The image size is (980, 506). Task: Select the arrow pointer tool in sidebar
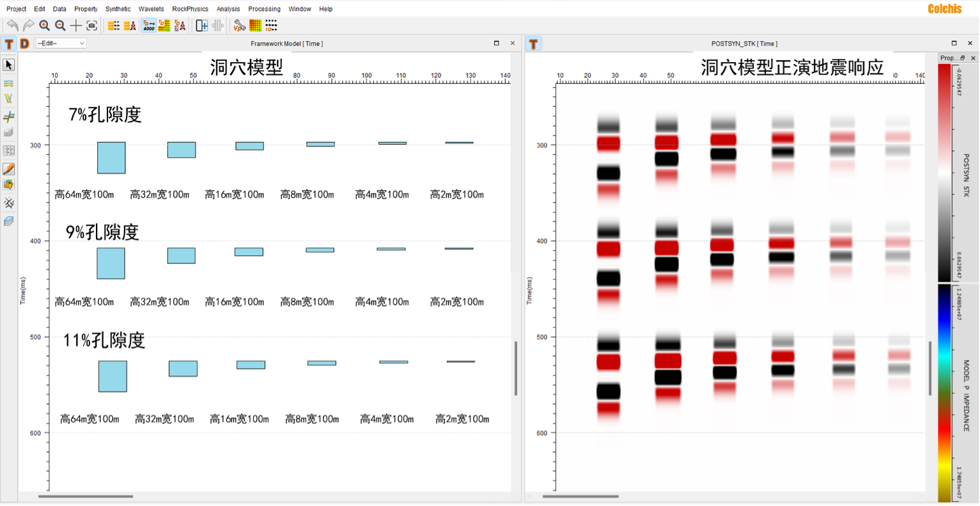9,65
